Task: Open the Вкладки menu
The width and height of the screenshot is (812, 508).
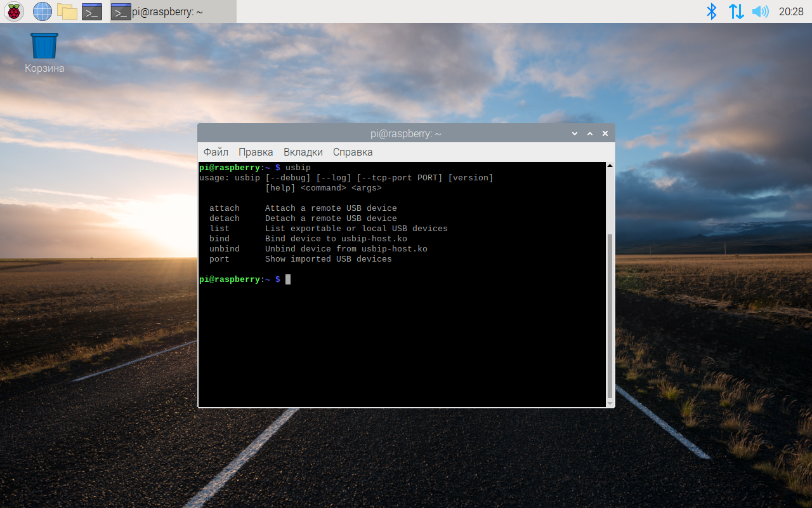Action: click(x=303, y=152)
